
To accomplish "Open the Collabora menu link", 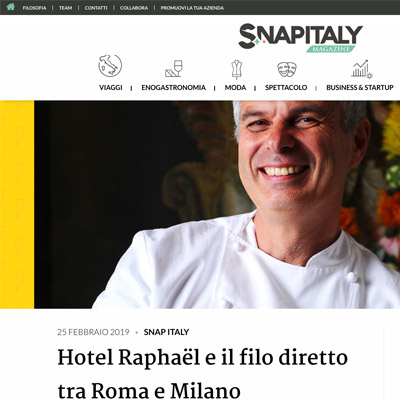I will [x=134, y=8].
